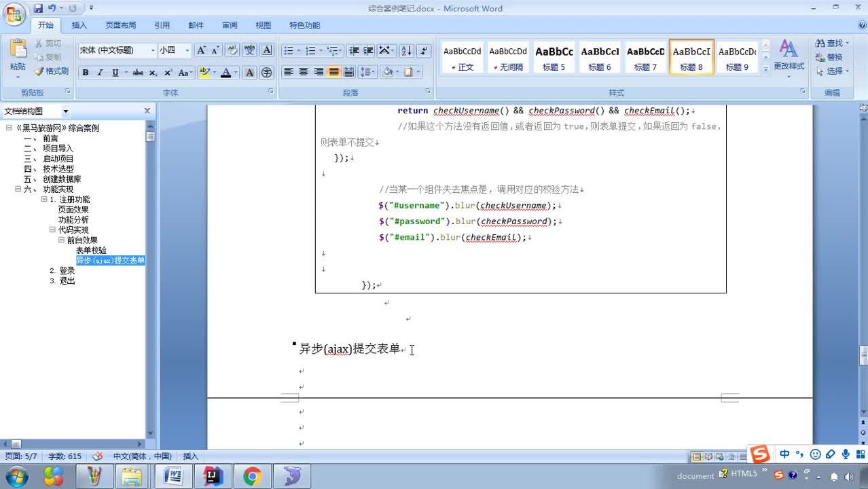Switch to the 插入 (Insert) tab

(x=79, y=25)
